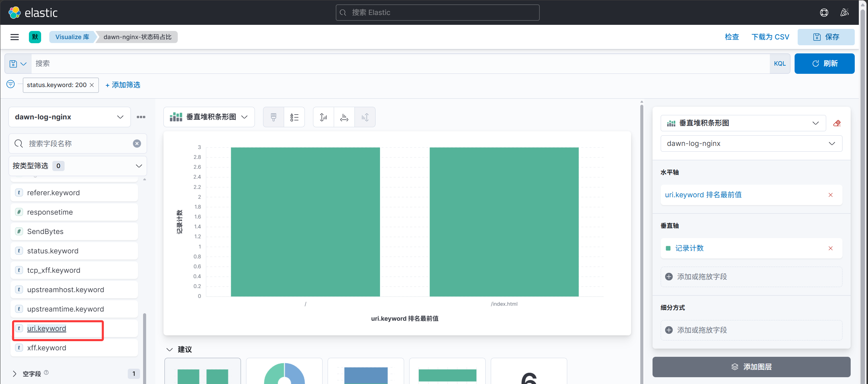This screenshot has width=868, height=384.
Task: Open the hamburger navigation menu
Action: pos(15,37)
